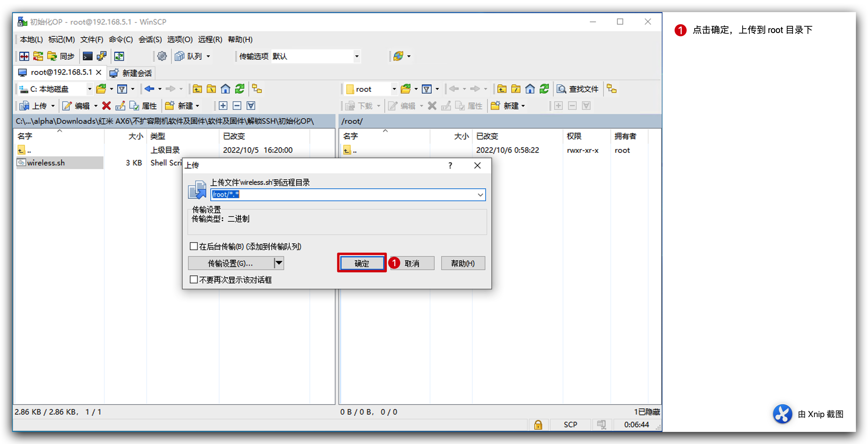The width and height of the screenshot is (868, 444).
Task: Expand the 队列 dropdown arrow
Action: coord(208,56)
